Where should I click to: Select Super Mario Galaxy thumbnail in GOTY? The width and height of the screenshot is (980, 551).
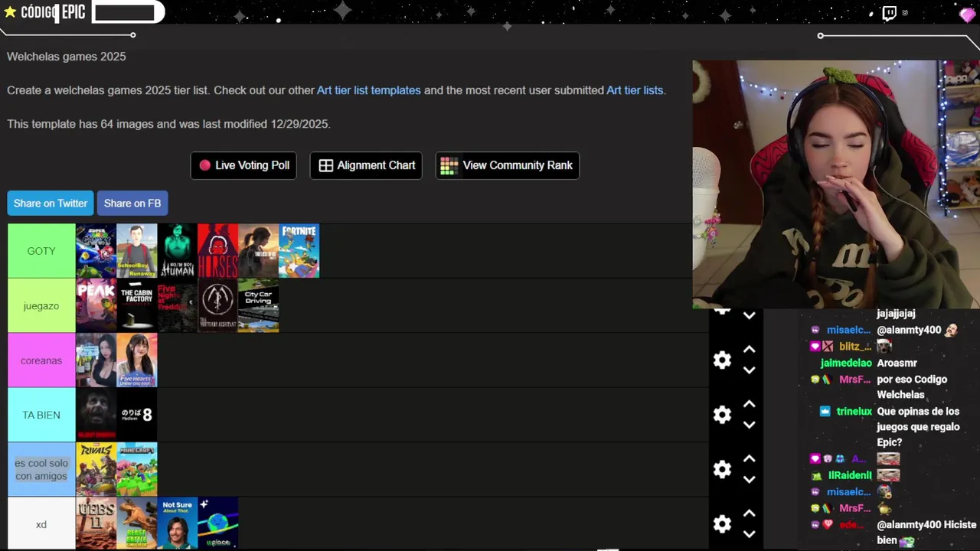click(x=96, y=251)
